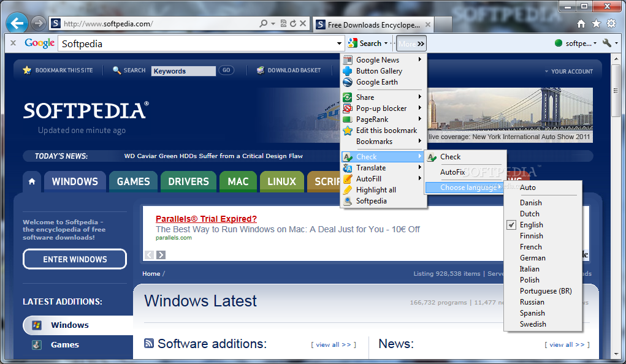The width and height of the screenshot is (626, 364).
Task: Click the address bar search magnifier icon
Action: (263, 23)
